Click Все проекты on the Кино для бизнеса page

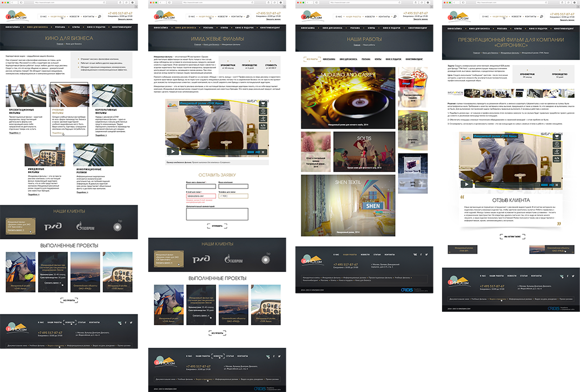[x=69, y=300]
